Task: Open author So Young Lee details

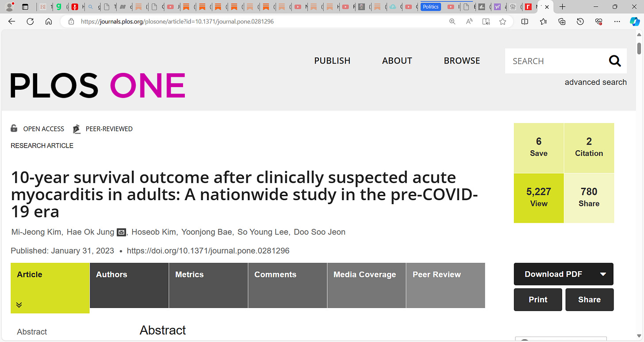Action: [x=263, y=232]
